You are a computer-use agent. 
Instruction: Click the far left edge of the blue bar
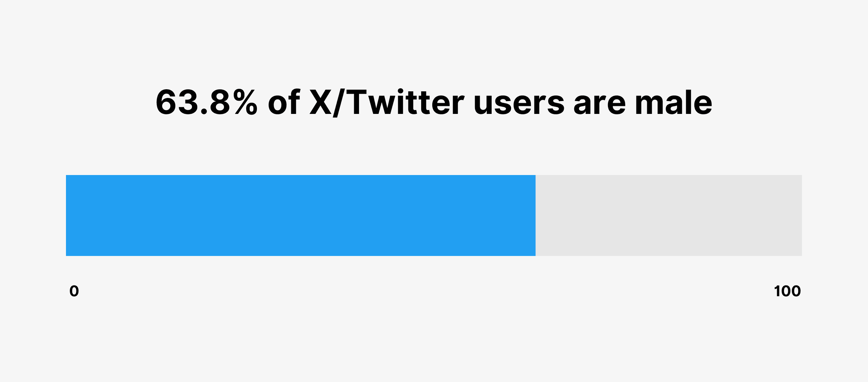67,215
